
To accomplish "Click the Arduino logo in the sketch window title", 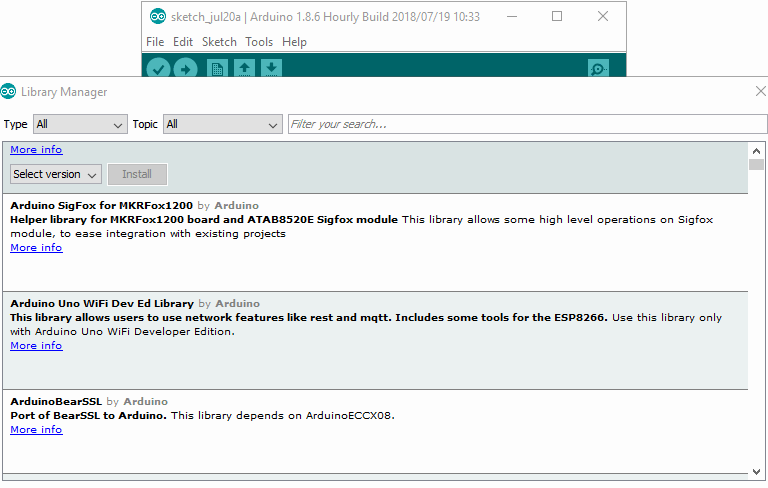I will click(x=158, y=17).
